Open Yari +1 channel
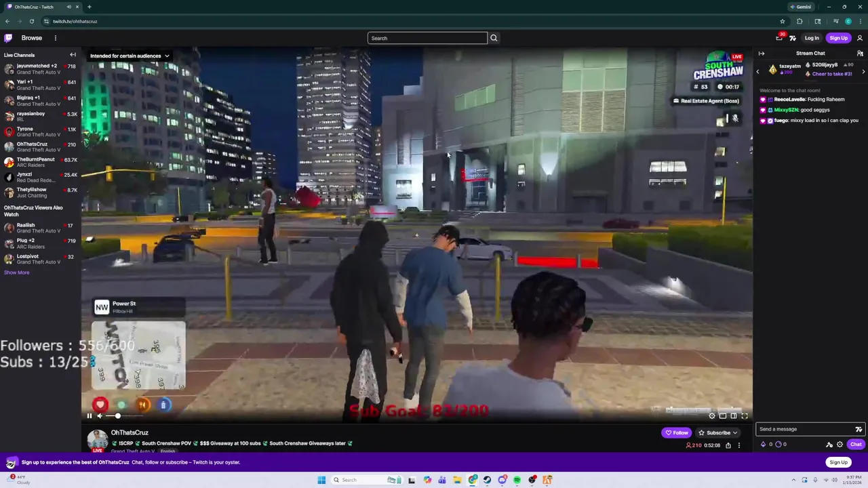Screen dimensions: 868x488 pyautogui.click(x=40, y=85)
